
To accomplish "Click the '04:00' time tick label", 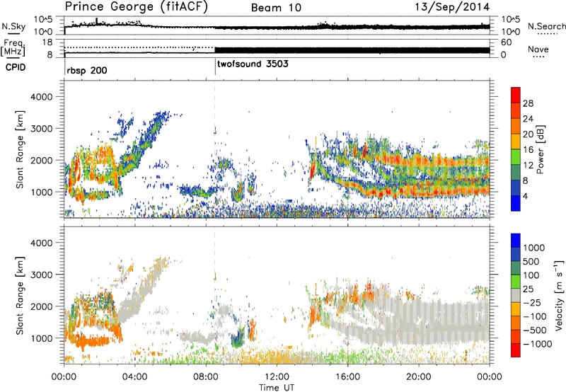I will (134, 377).
